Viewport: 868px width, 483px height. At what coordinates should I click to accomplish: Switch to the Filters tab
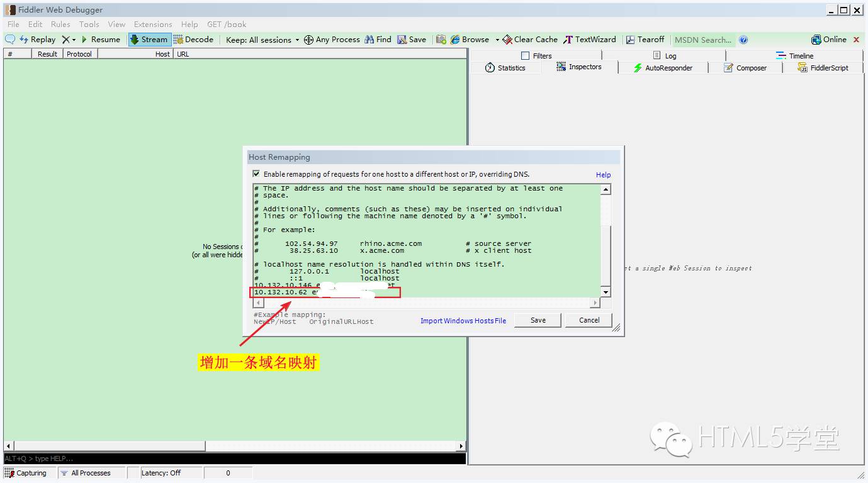(x=536, y=55)
